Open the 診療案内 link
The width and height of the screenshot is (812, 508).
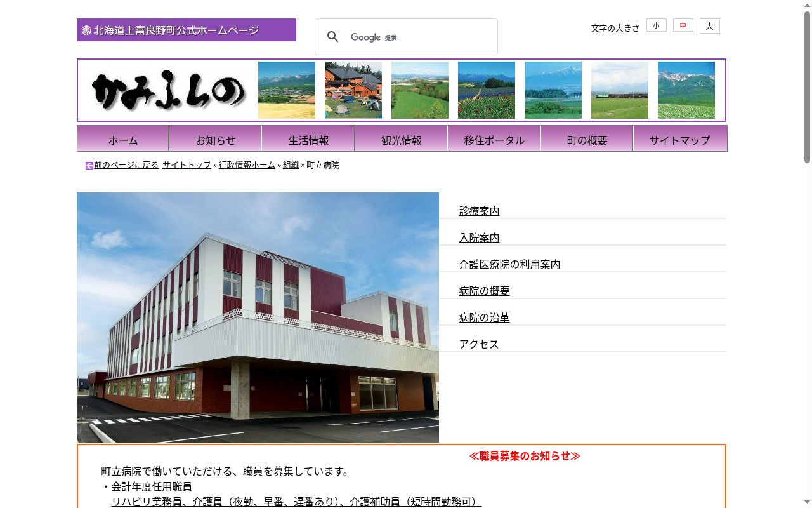(x=479, y=211)
